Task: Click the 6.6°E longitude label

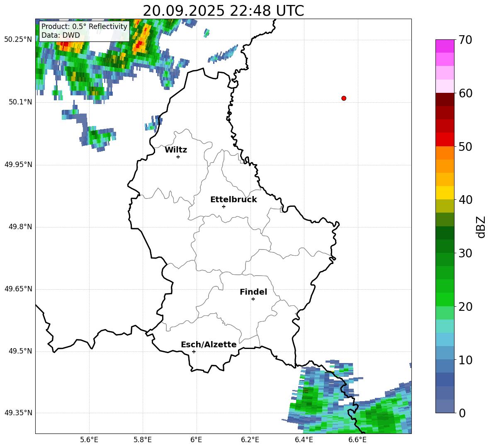Action: 357,440
